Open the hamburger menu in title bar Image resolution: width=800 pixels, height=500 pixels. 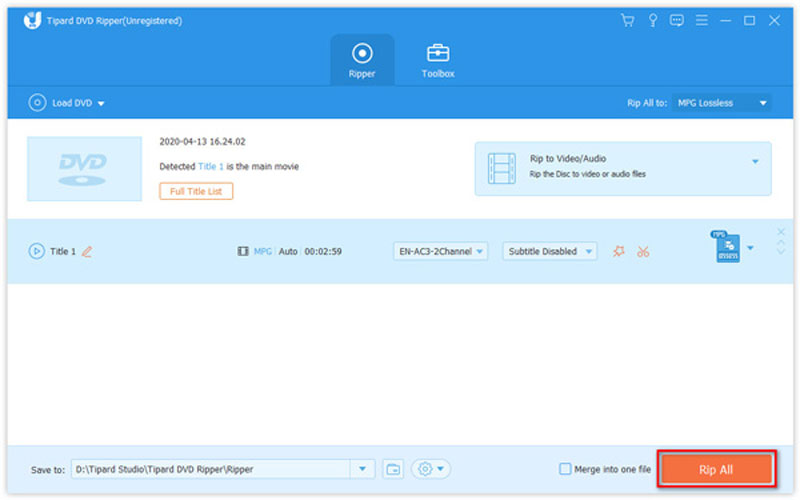pos(702,20)
